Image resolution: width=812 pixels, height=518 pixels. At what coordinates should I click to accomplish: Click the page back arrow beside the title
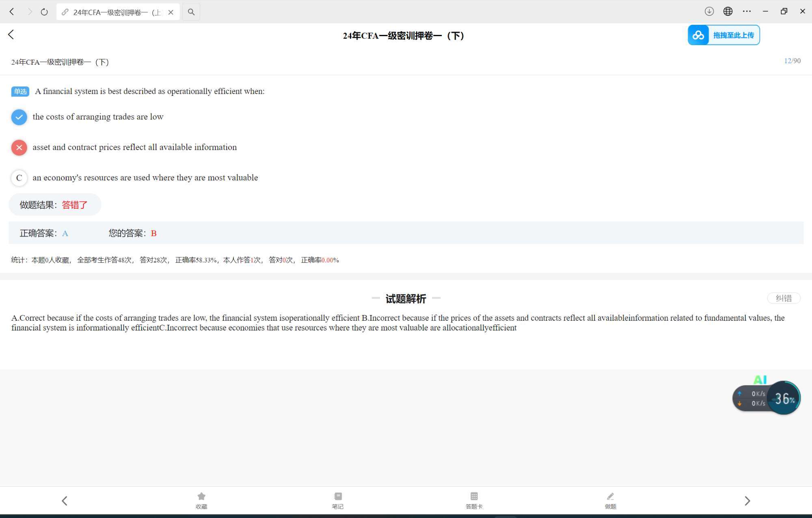11,35
